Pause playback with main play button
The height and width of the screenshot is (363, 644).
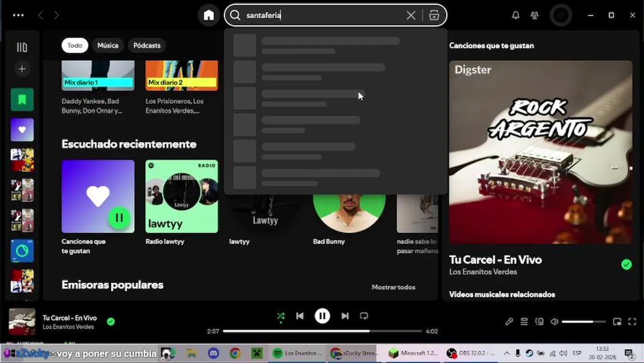323,316
